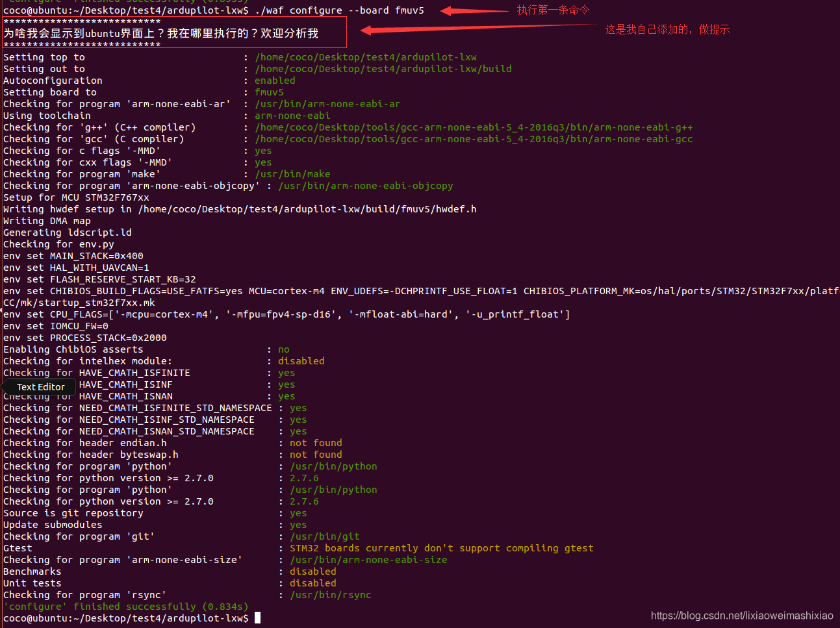Click the arm-none-eabi-gcc compiler path

click(474, 139)
